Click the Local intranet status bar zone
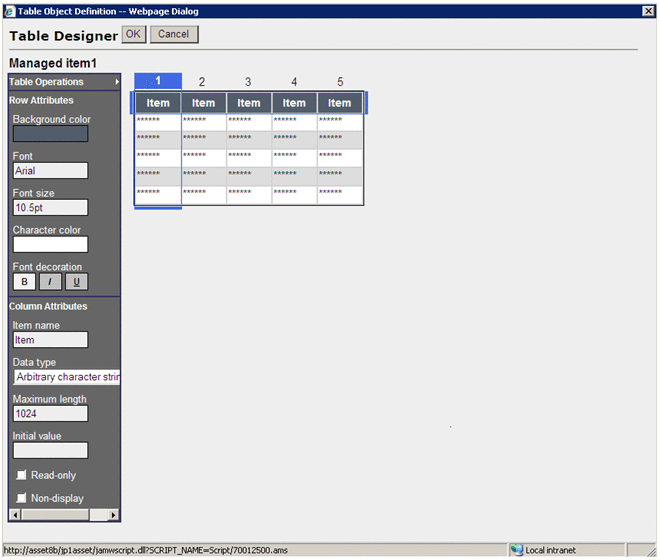The image size is (660, 560). pos(567,550)
